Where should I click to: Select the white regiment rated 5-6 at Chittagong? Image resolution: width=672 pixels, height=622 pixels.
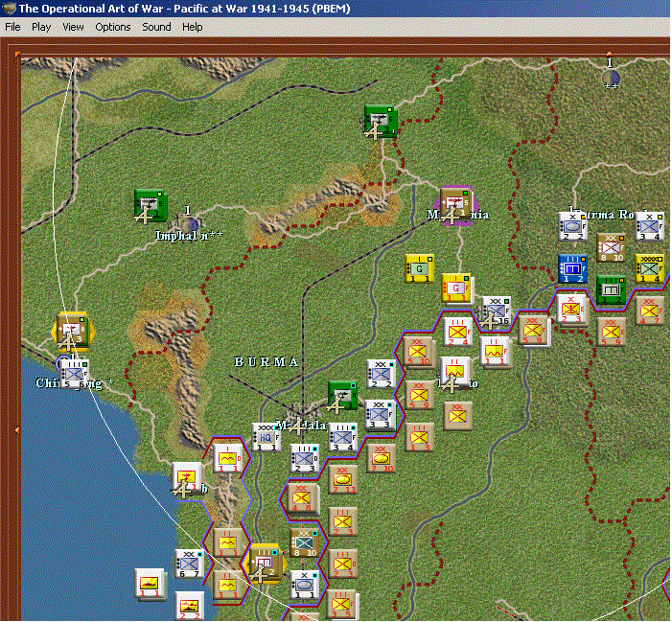coord(74,374)
